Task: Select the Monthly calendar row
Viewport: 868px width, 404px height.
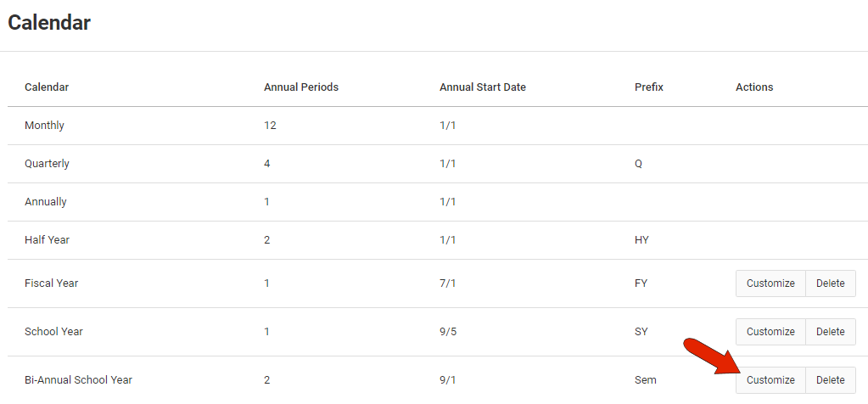Action: pos(437,126)
